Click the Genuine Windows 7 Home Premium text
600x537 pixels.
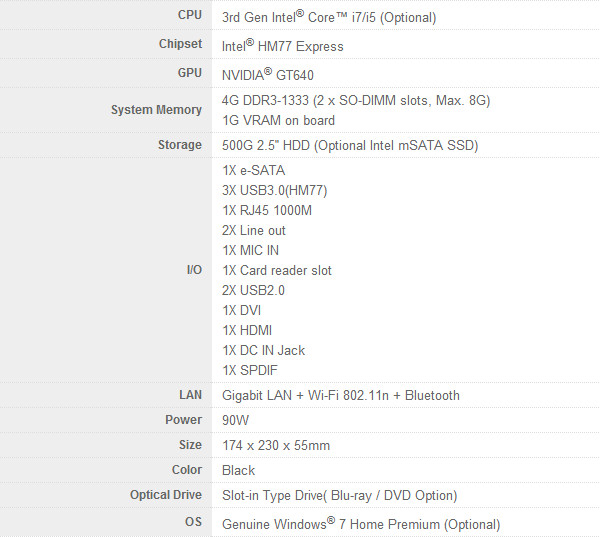coord(361,524)
